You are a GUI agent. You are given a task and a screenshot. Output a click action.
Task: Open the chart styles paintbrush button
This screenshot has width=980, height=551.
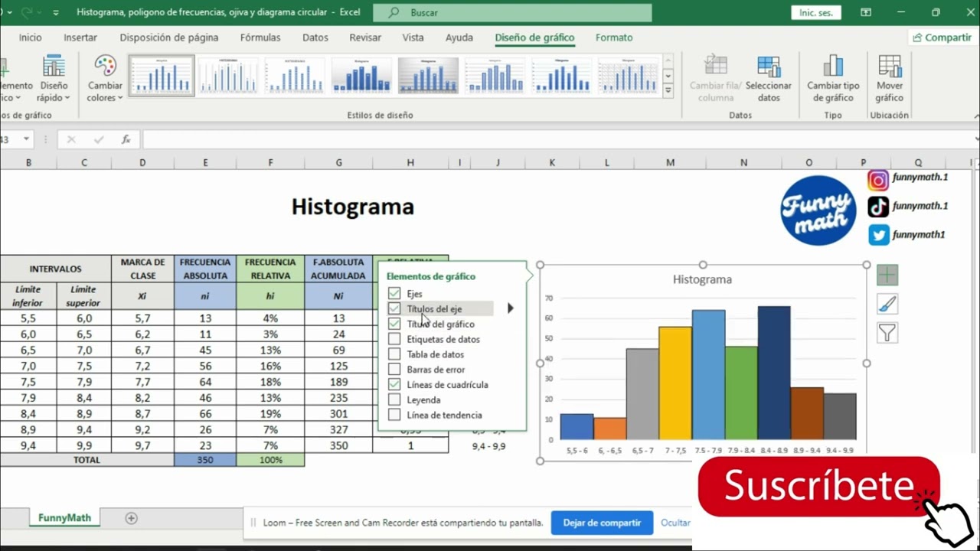(887, 304)
